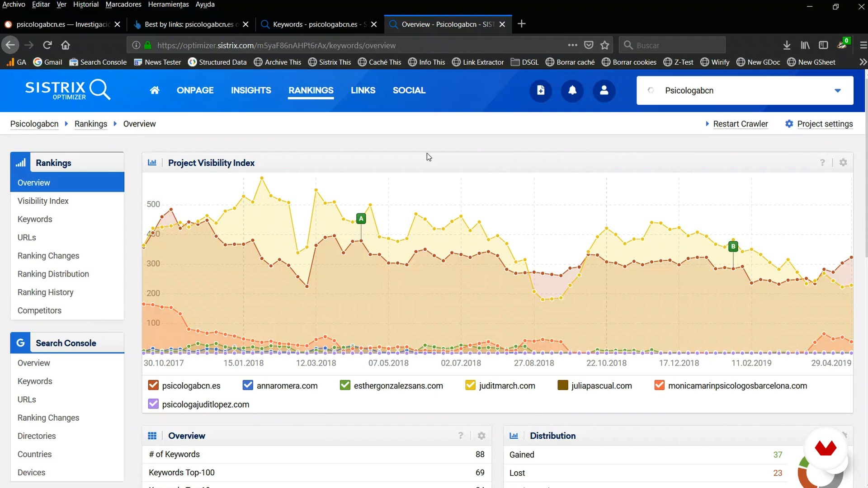Screen dimensions: 868x488
Task: Open Search Console Countries link
Action: click(x=34, y=454)
